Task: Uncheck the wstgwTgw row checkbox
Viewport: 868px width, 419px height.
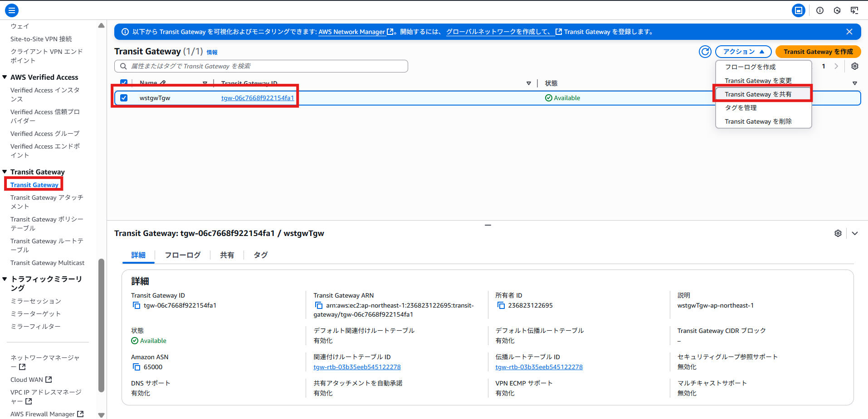Action: 124,98
